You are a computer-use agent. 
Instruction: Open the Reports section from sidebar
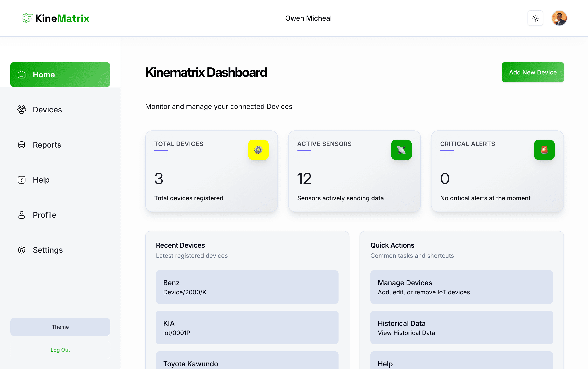(47, 145)
